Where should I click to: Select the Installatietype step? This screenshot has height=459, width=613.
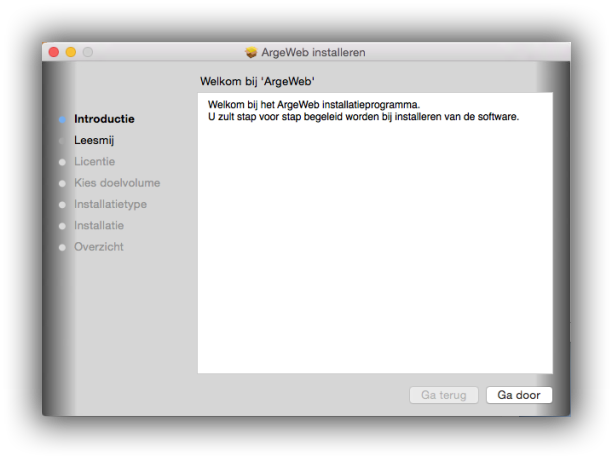click(110, 204)
